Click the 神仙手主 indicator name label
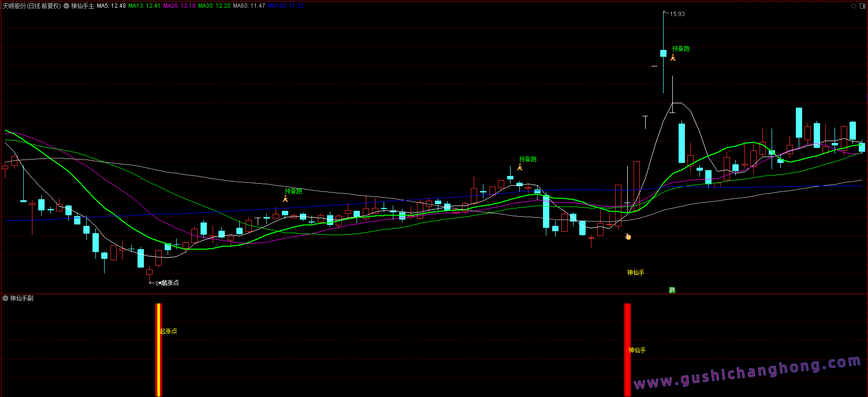 (x=83, y=6)
